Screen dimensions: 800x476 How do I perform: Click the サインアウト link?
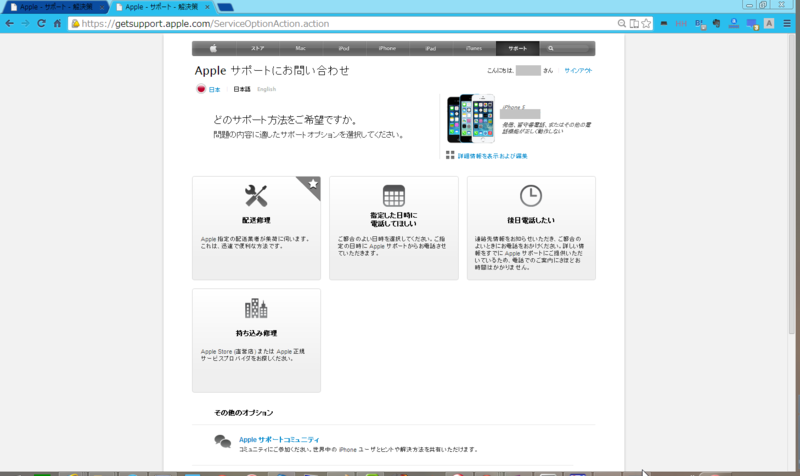click(578, 71)
